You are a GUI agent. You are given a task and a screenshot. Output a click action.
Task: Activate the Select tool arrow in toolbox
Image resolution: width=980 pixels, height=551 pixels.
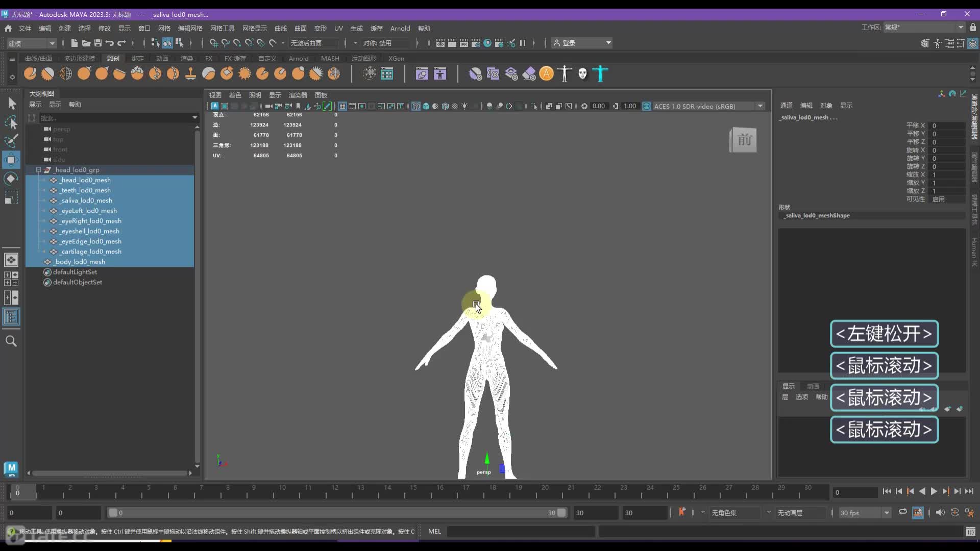(11, 104)
